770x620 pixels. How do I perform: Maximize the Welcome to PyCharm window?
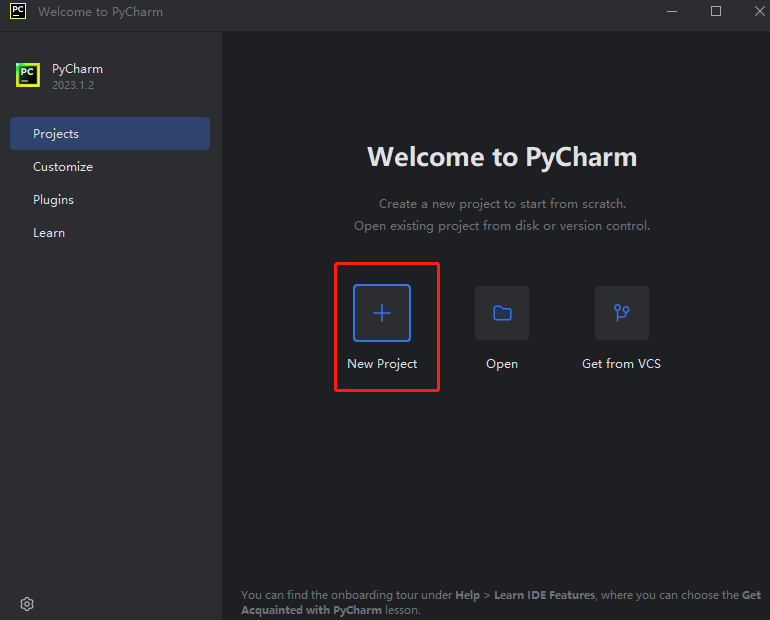click(x=716, y=11)
